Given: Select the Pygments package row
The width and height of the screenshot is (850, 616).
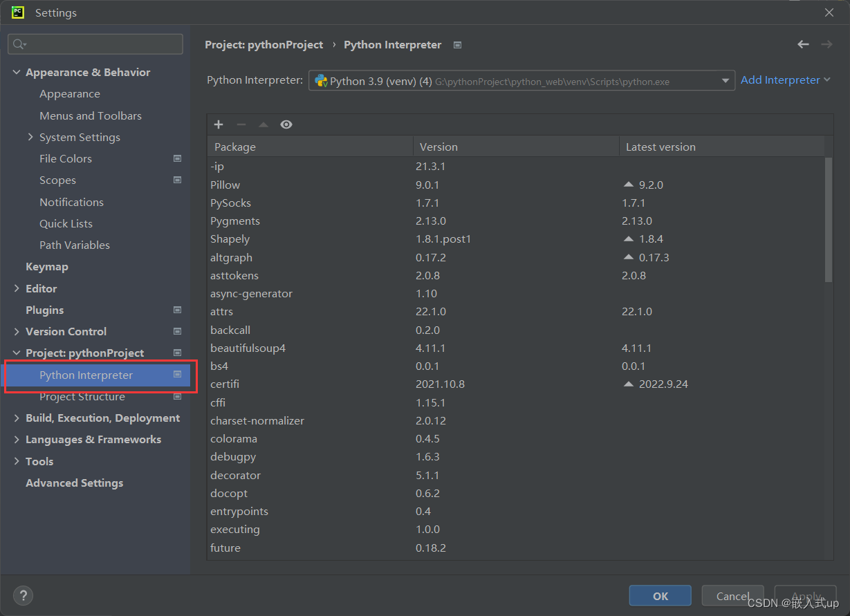Looking at the screenshot, I should tap(516, 221).
